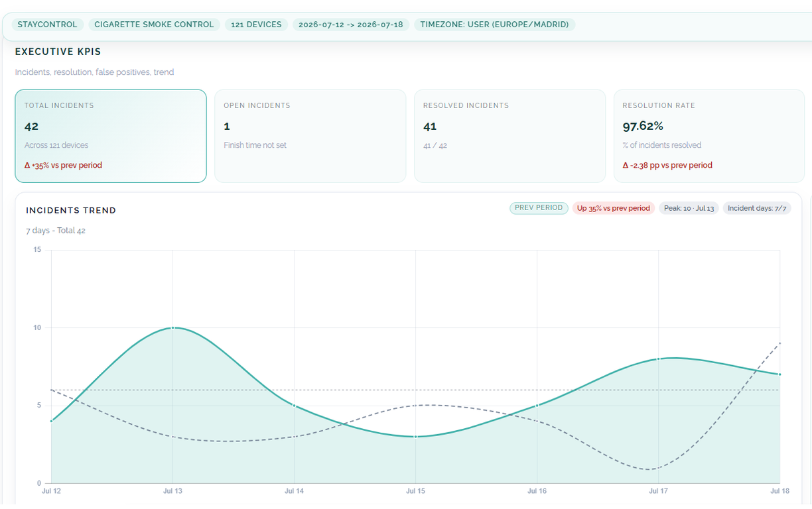
Task: Click the Jul 12 x-axis label
Action: (x=51, y=491)
